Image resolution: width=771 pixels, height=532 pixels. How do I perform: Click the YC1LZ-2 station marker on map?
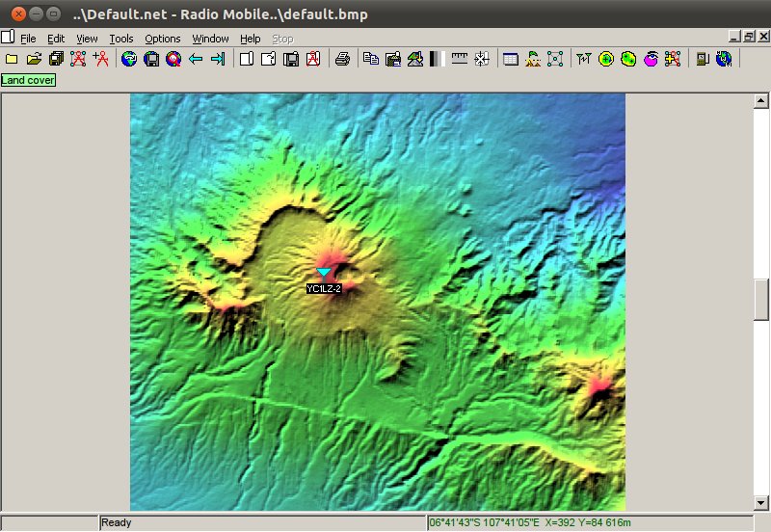click(324, 274)
